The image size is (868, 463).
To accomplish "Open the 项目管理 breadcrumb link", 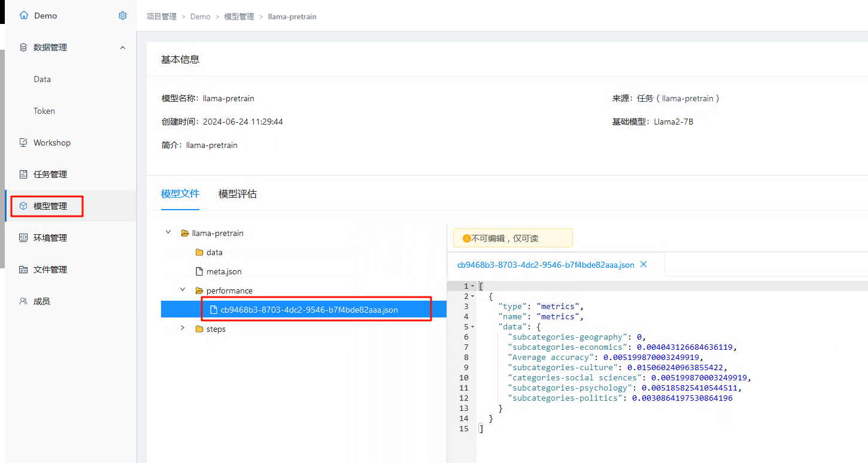I will coord(162,17).
